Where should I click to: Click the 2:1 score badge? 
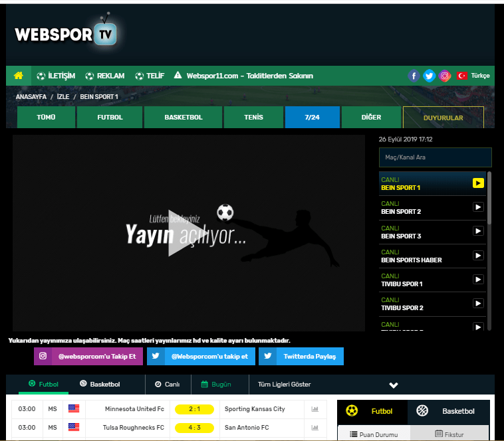[194, 409]
